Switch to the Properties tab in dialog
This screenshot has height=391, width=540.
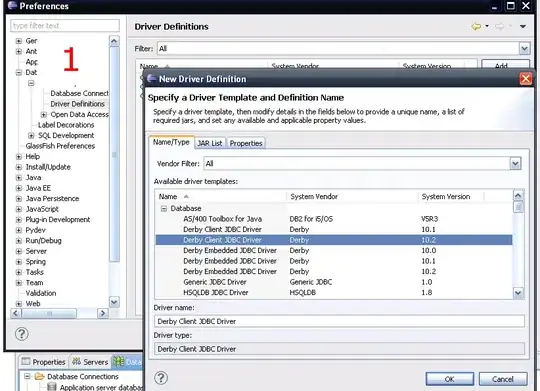[x=246, y=143]
